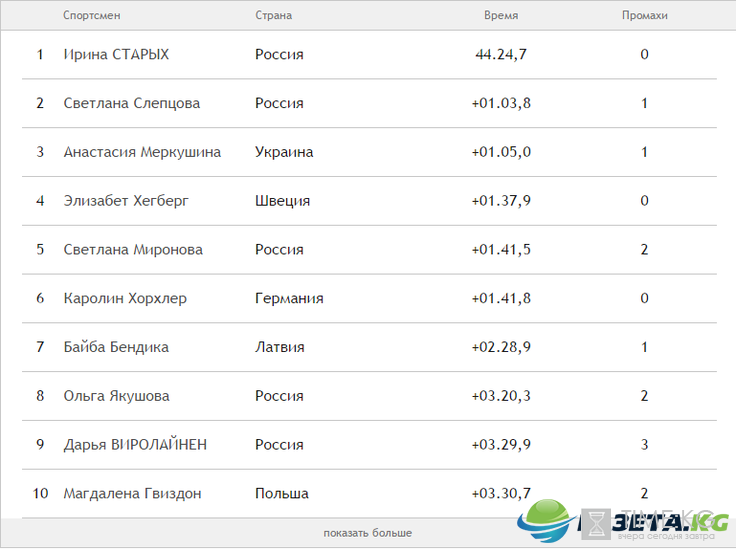Viewport: 736px width, 550px height.
Task: Click country 'Швеция' cell
Action: tap(283, 201)
